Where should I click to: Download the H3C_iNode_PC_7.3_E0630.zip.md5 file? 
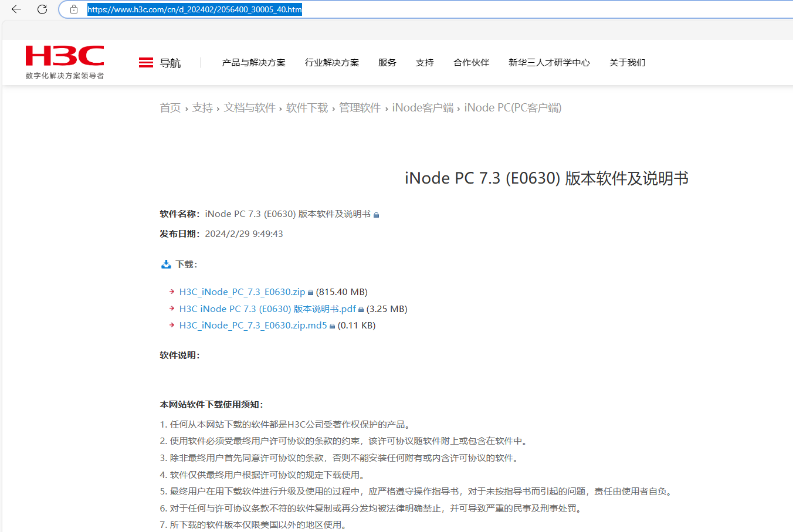(x=253, y=326)
